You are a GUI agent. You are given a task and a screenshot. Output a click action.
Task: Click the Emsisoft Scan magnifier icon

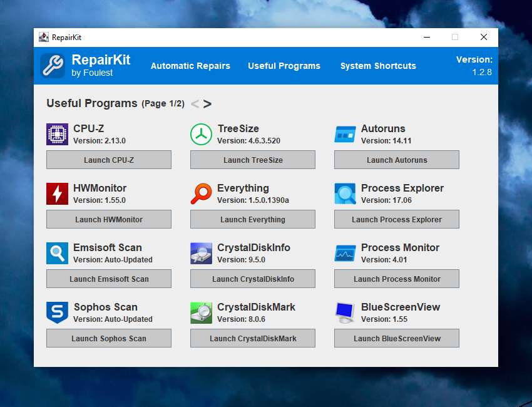57,253
